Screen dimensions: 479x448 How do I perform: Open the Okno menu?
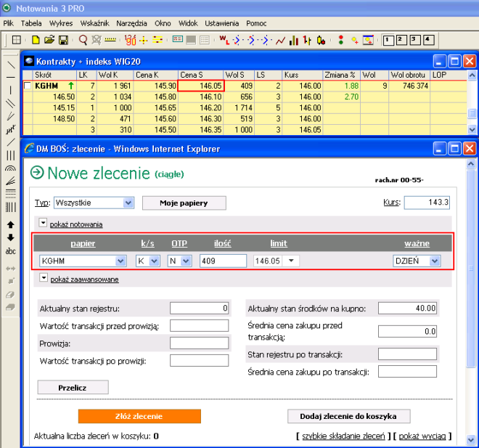pos(163,23)
